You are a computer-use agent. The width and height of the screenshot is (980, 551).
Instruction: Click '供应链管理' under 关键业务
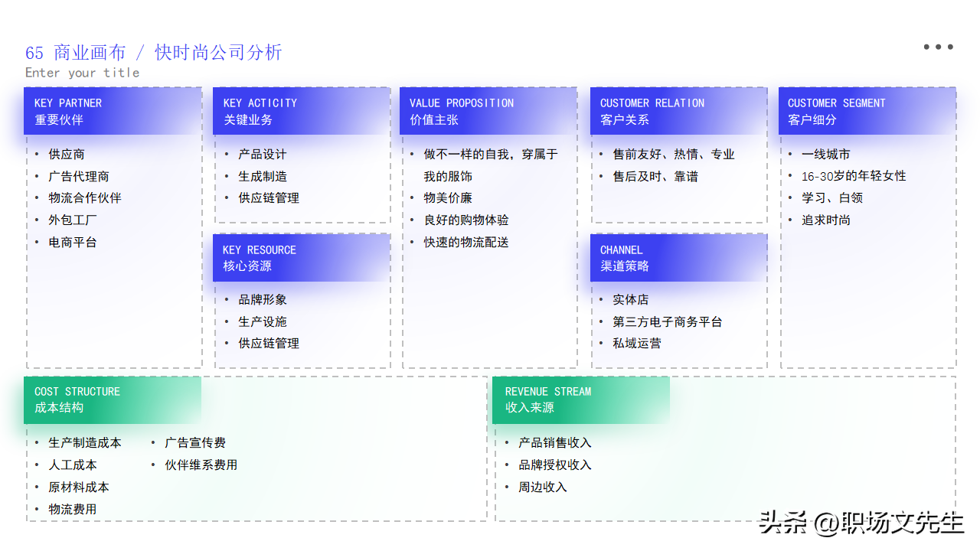pos(269,198)
